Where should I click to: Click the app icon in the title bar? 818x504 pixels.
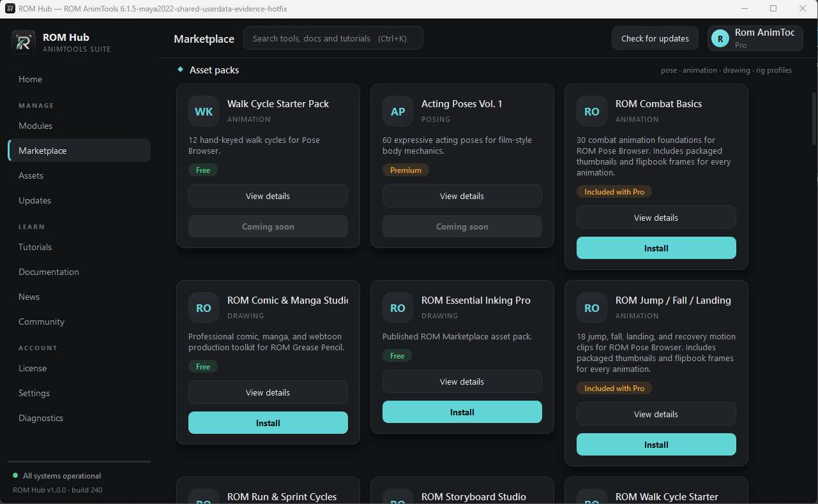pos(10,8)
